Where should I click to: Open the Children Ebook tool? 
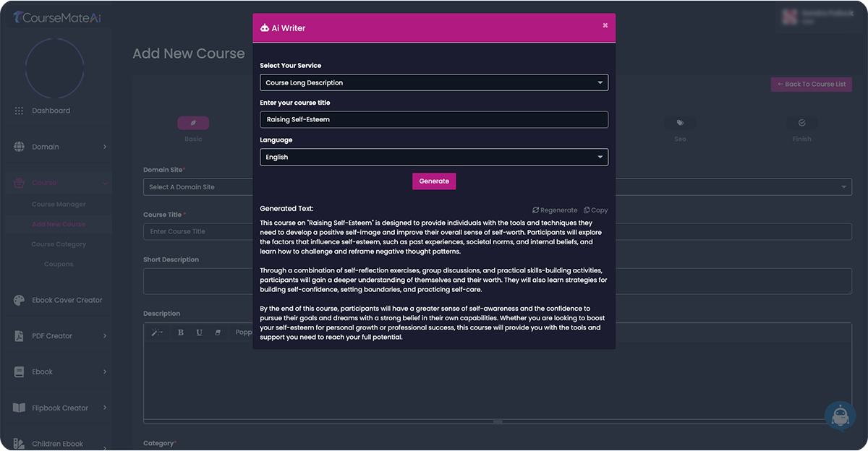coord(58,442)
